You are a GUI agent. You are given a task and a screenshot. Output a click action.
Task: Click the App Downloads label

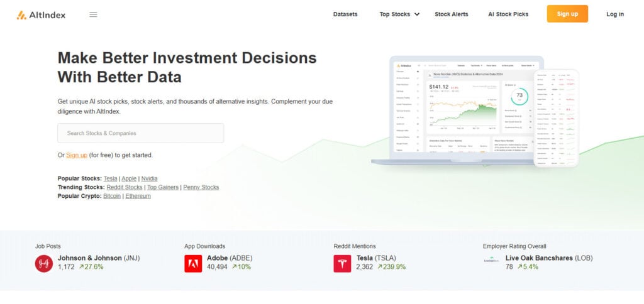[204, 246]
